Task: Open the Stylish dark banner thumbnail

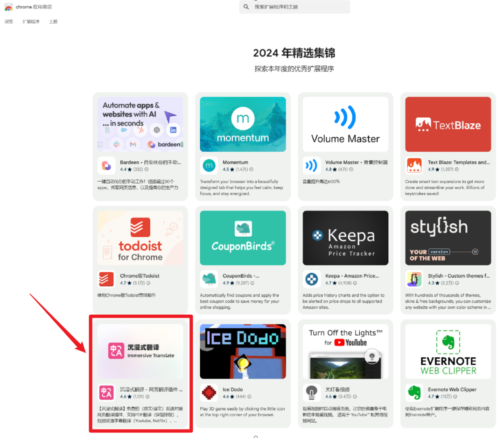Action: pyautogui.click(x=448, y=238)
